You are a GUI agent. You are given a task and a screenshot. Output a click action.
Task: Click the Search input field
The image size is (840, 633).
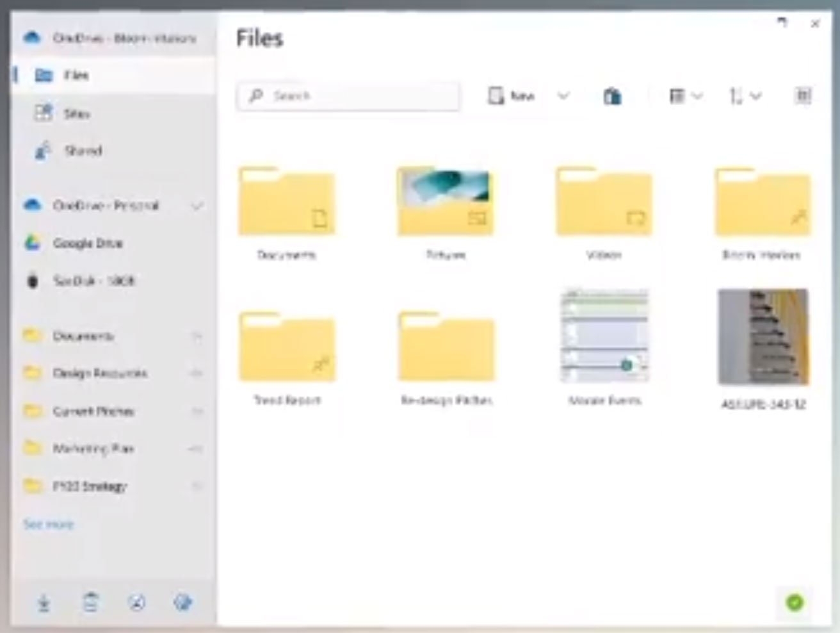point(348,96)
